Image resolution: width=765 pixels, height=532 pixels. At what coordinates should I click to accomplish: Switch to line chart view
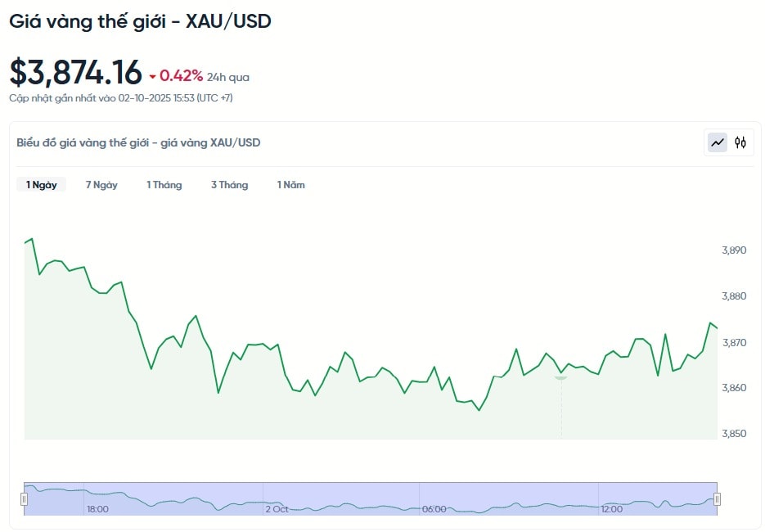(x=718, y=142)
